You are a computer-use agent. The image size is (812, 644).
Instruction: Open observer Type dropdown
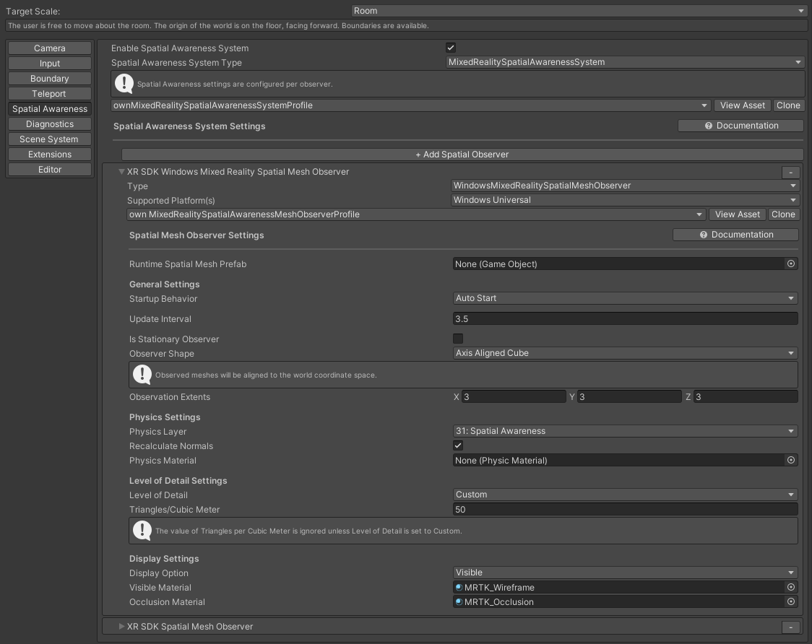point(625,186)
